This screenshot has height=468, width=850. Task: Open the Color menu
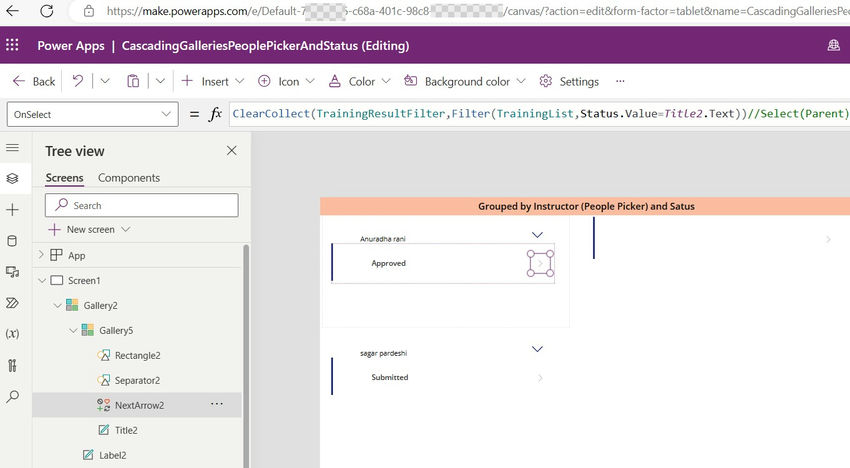coord(359,81)
